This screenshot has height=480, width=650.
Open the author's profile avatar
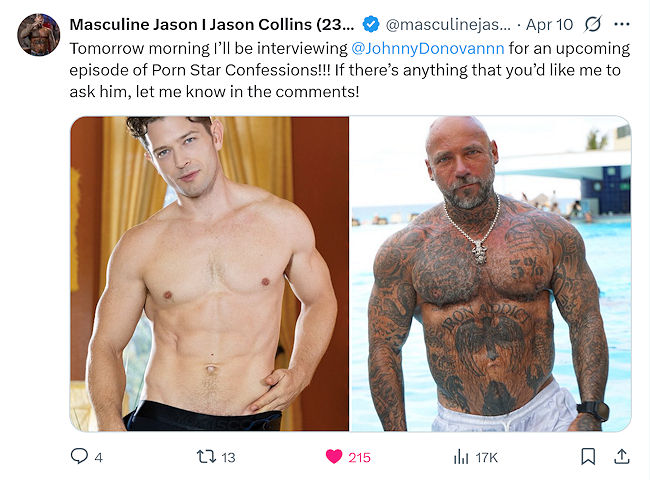click(x=39, y=34)
